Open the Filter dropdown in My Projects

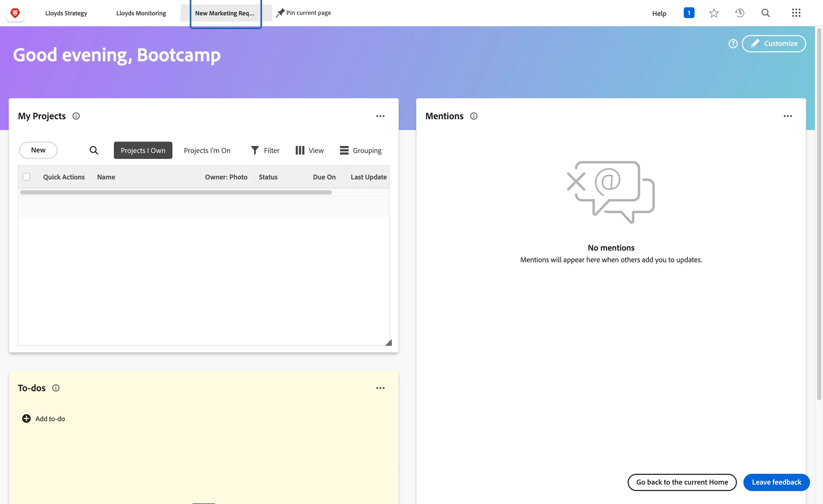265,150
